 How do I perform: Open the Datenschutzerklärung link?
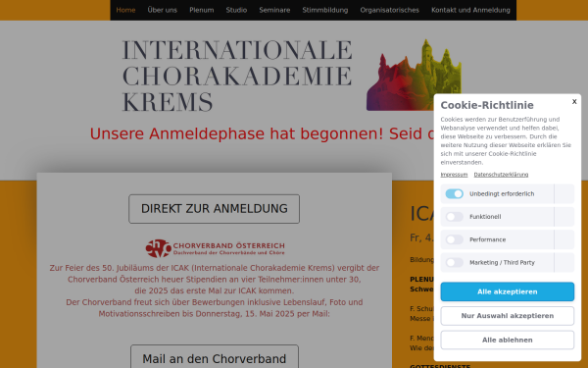tap(501, 175)
